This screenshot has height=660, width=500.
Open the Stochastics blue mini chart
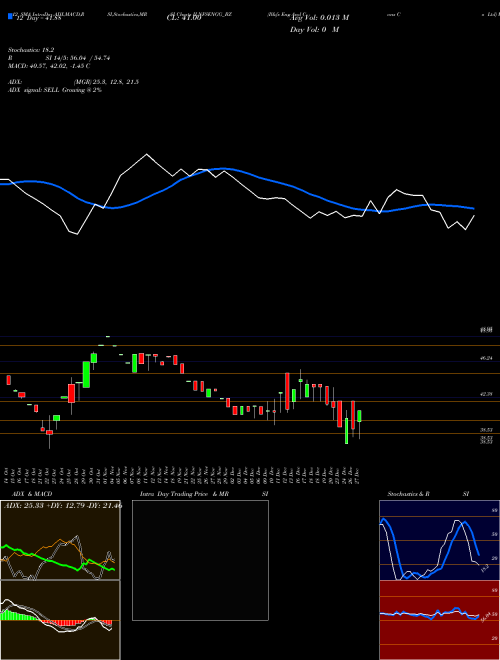439,540
